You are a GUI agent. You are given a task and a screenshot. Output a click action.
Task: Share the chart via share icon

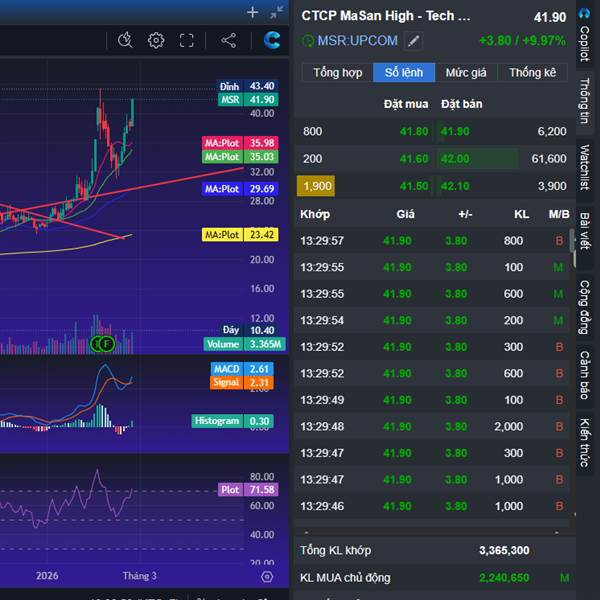(228, 40)
